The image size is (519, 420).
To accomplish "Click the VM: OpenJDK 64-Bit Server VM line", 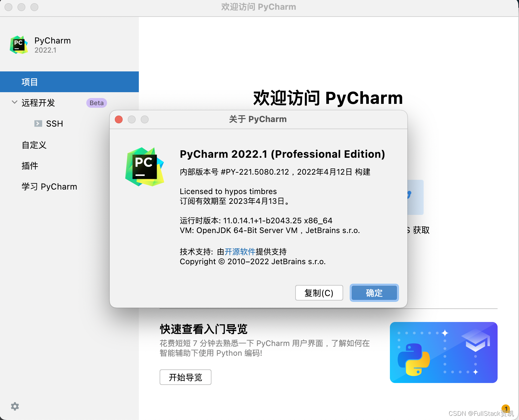I will click(x=270, y=230).
